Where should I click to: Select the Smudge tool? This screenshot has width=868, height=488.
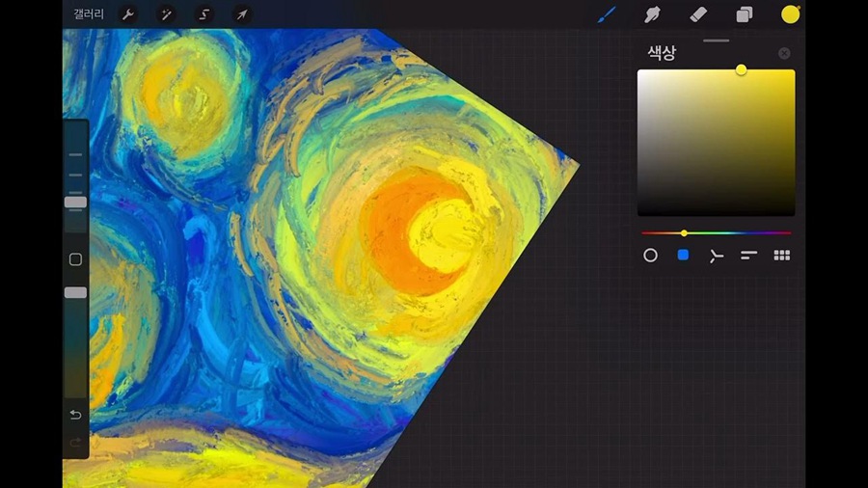pos(652,14)
